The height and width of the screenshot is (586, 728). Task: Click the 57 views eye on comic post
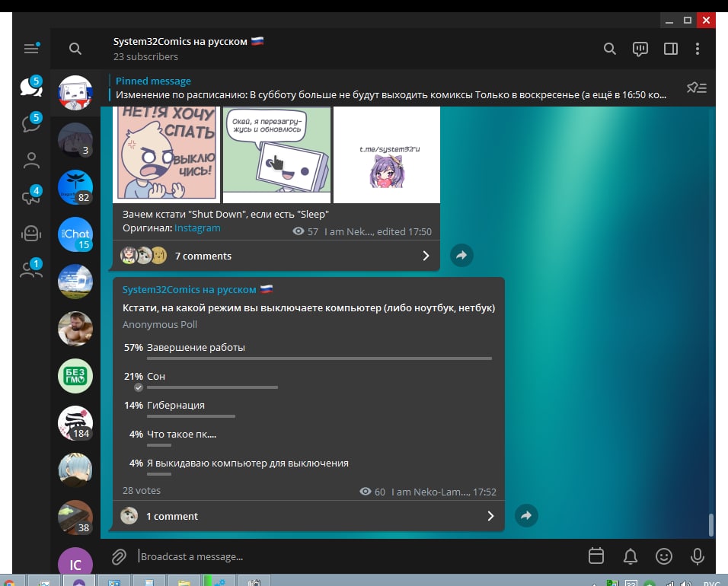tap(299, 231)
